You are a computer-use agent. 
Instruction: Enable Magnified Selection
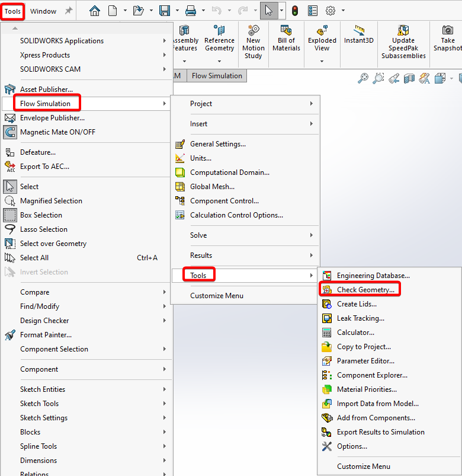[86, 201]
